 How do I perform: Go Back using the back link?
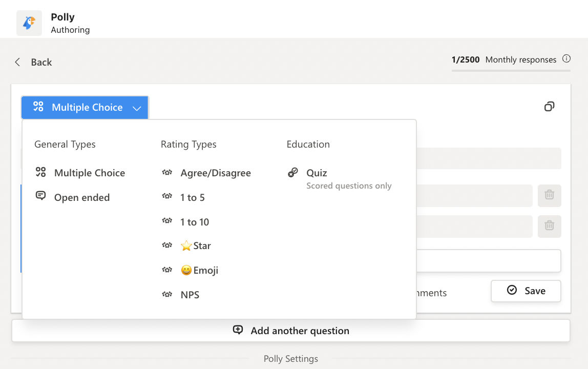(33, 62)
